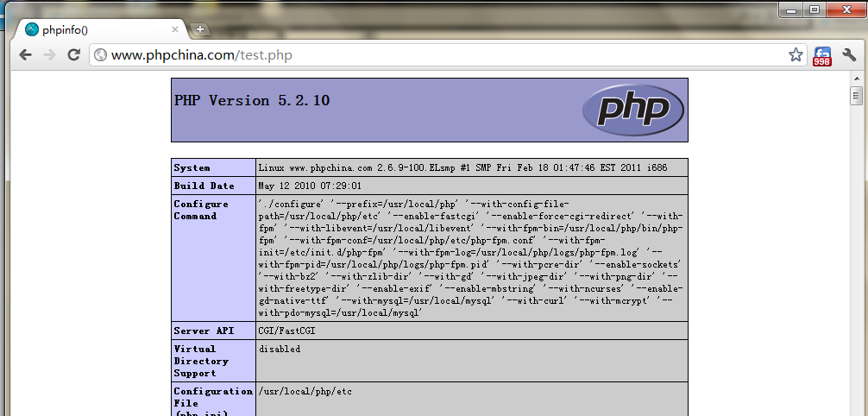Close the browser window
The image size is (868, 416).
(846, 10)
